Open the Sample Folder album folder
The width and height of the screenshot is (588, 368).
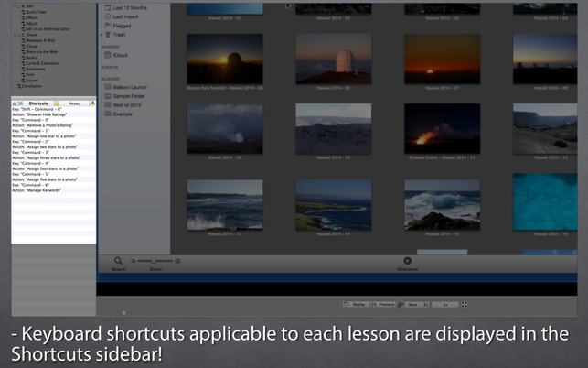point(124,96)
